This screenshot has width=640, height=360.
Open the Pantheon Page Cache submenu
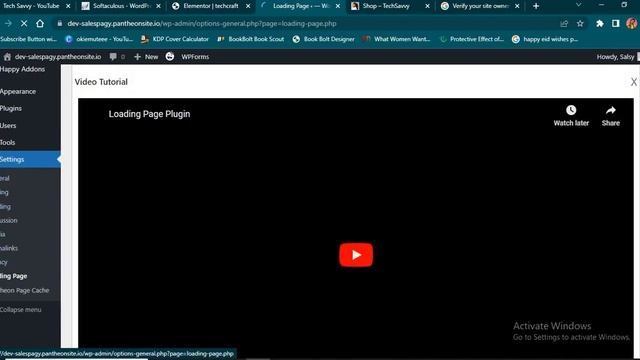pyautogui.click(x=24, y=290)
